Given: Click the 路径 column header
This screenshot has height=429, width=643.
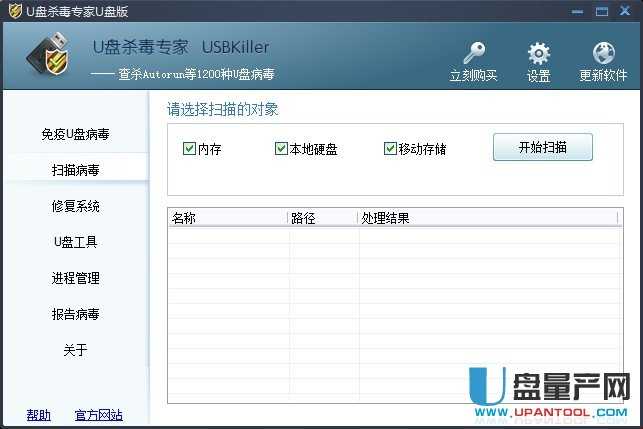Looking at the screenshot, I should coord(322,218).
